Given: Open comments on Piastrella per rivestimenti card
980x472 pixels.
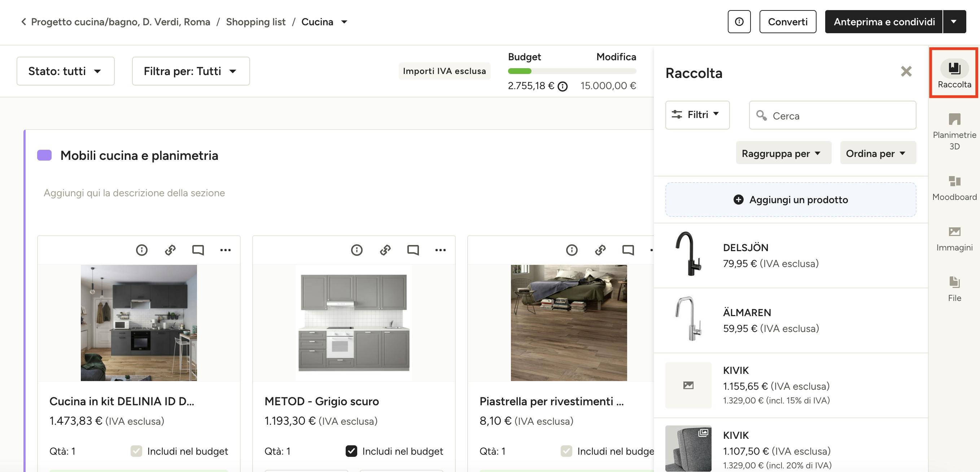Looking at the screenshot, I should coord(628,250).
